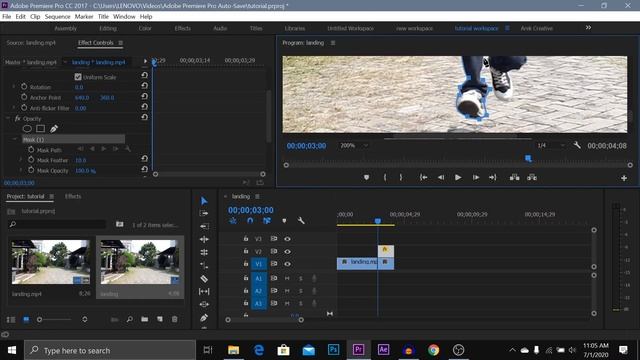The height and width of the screenshot is (360, 640).
Task: Open playback resolution 1/4 dropdown
Action: click(x=551, y=145)
